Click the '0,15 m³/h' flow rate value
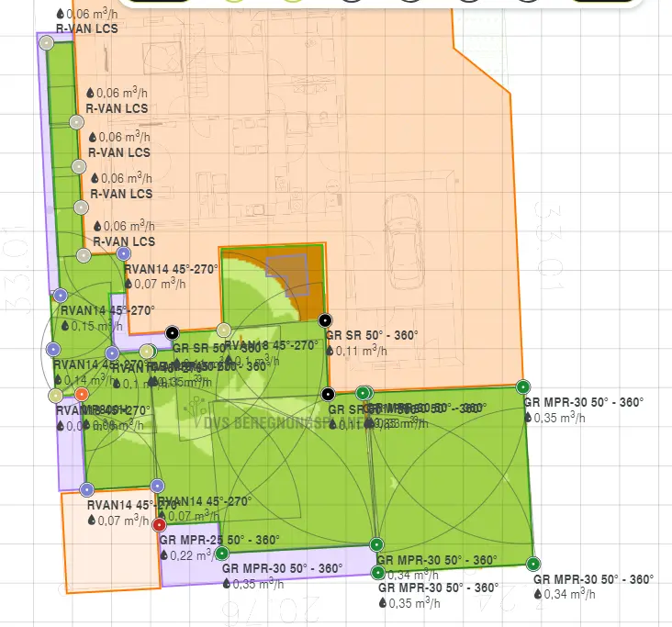672x627 pixels. click(92, 326)
